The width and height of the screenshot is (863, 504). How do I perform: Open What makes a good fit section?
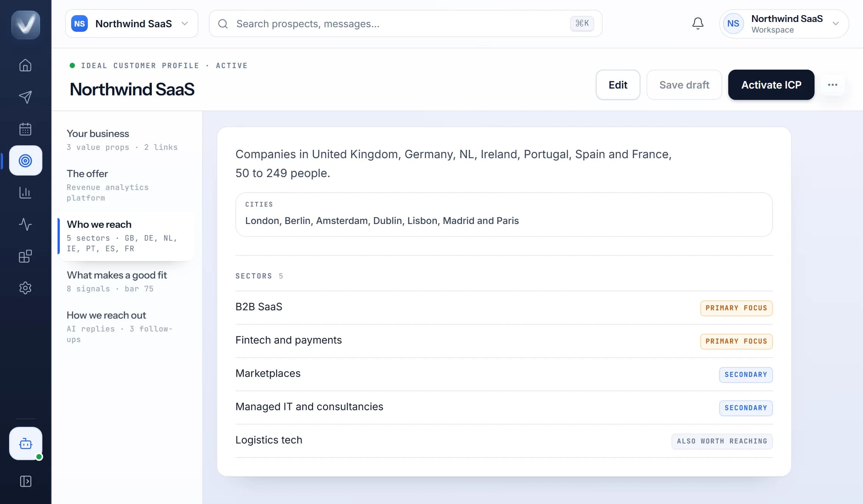[126, 282]
